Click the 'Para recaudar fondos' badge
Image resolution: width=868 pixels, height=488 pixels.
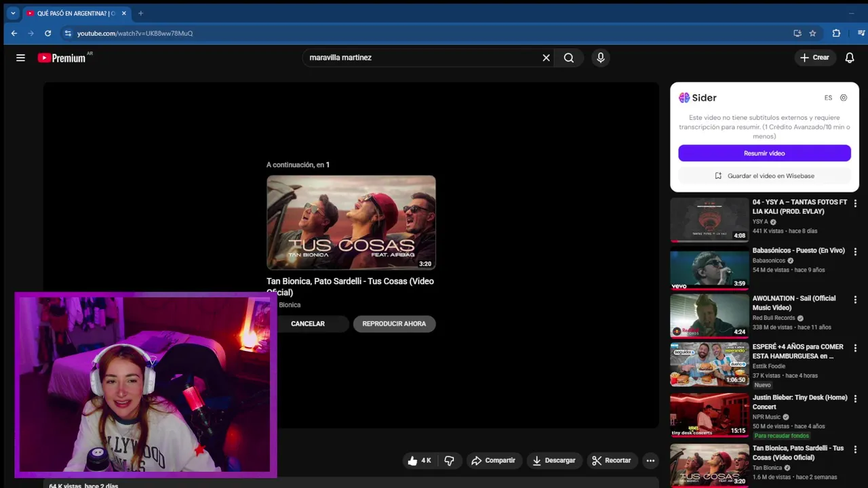click(x=781, y=436)
